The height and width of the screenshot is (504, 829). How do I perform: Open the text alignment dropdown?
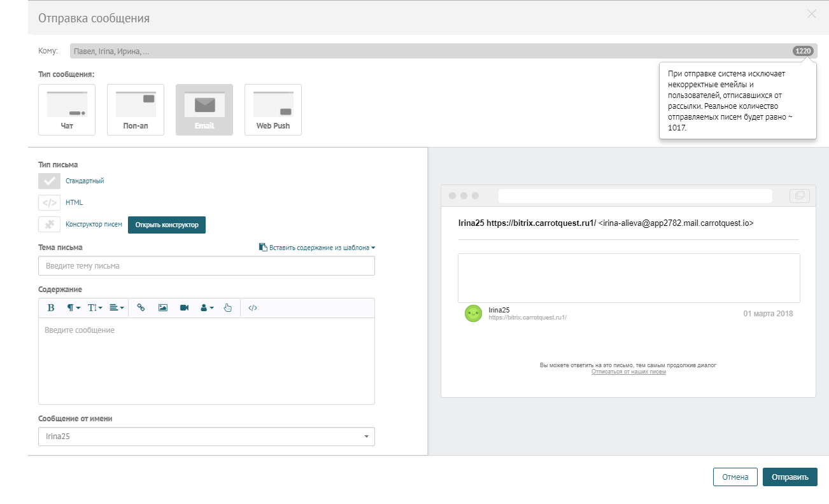click(117, 308)
